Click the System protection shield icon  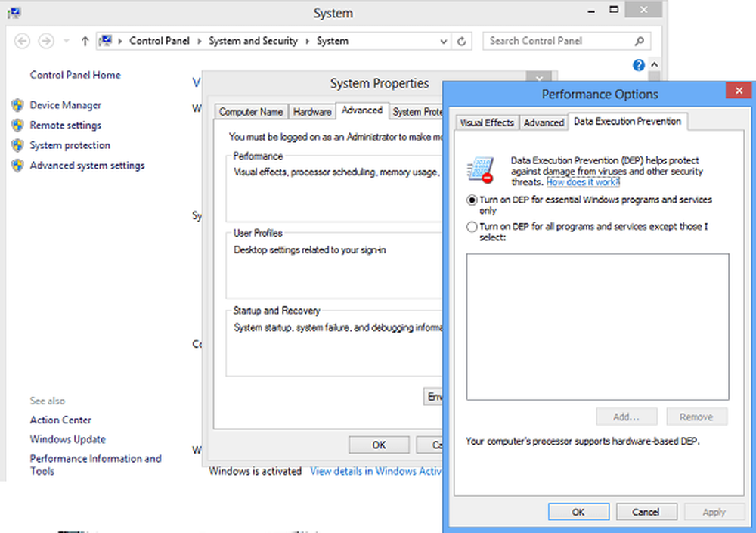(18, 145)
